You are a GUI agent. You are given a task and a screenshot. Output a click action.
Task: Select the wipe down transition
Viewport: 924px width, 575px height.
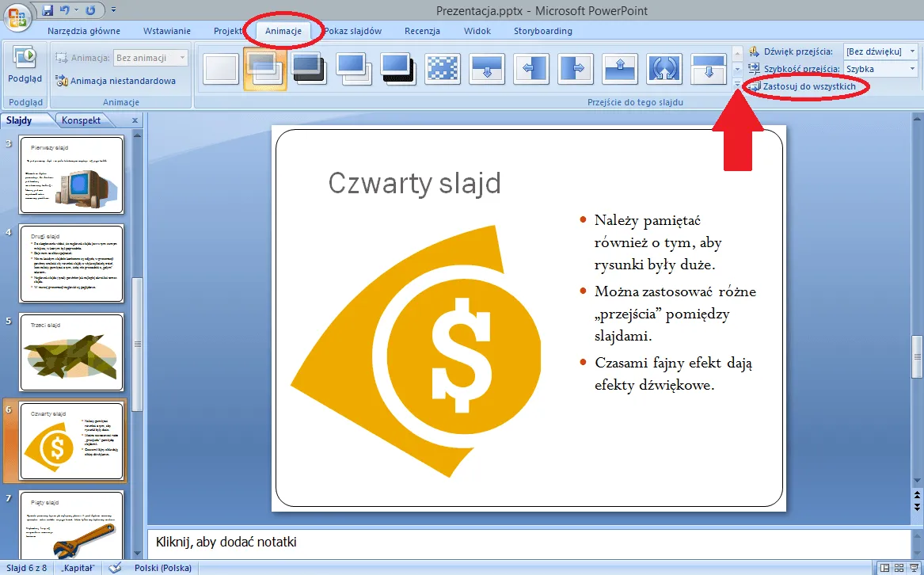pyautogui.click(x=488, y=69)
